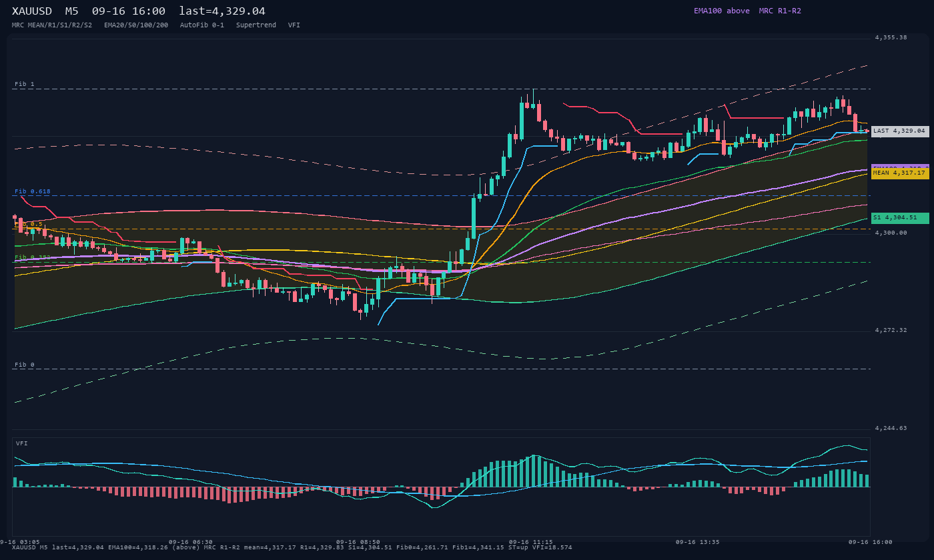The width and height of the screenshot is (934, 560).
Task: Click the MRC MEAN/R1/S1/R2/S2 indicator label
Action: point(52,25)
